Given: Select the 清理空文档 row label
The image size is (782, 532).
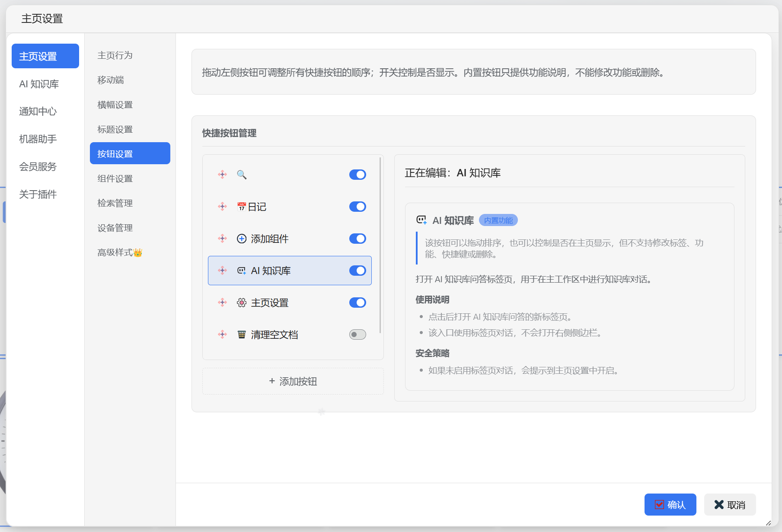Looking at the screenshot, I should (x=274, y=334).
